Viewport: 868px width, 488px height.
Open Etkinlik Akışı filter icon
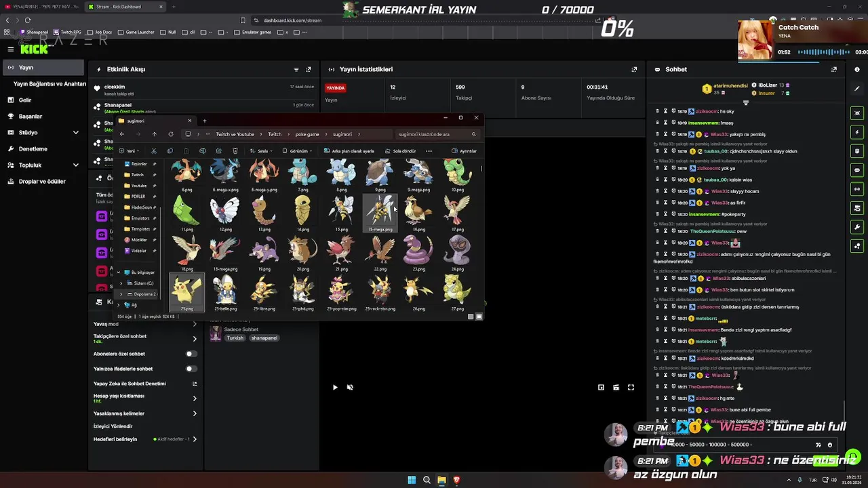point(296,69)
